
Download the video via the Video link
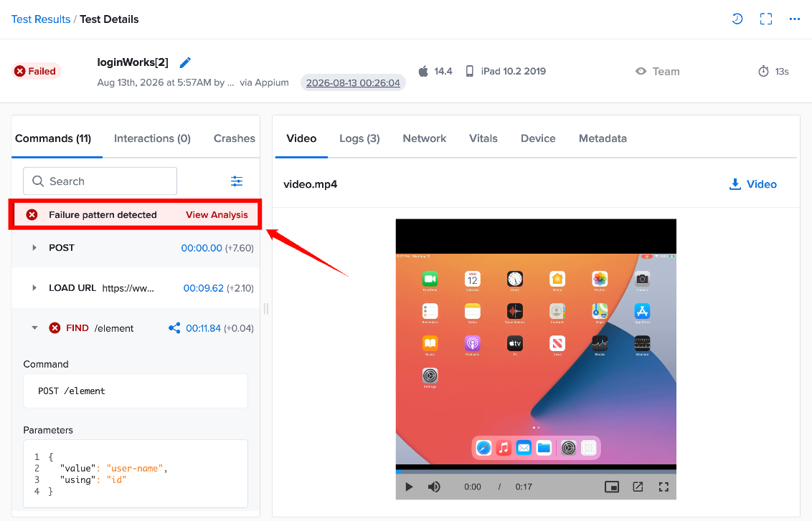coord(753,184)
